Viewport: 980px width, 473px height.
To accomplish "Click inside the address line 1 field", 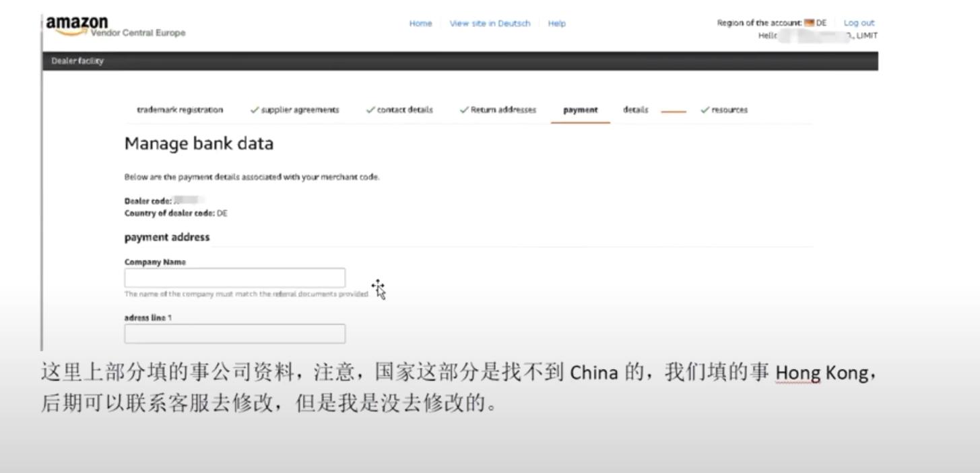I will click(234, 333).
